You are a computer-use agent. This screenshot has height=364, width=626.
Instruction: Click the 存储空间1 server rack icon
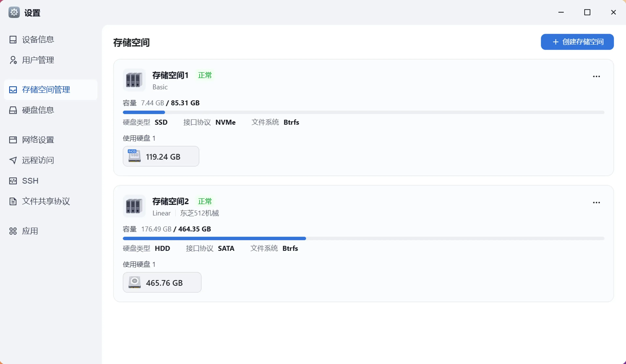coord(134,80)
